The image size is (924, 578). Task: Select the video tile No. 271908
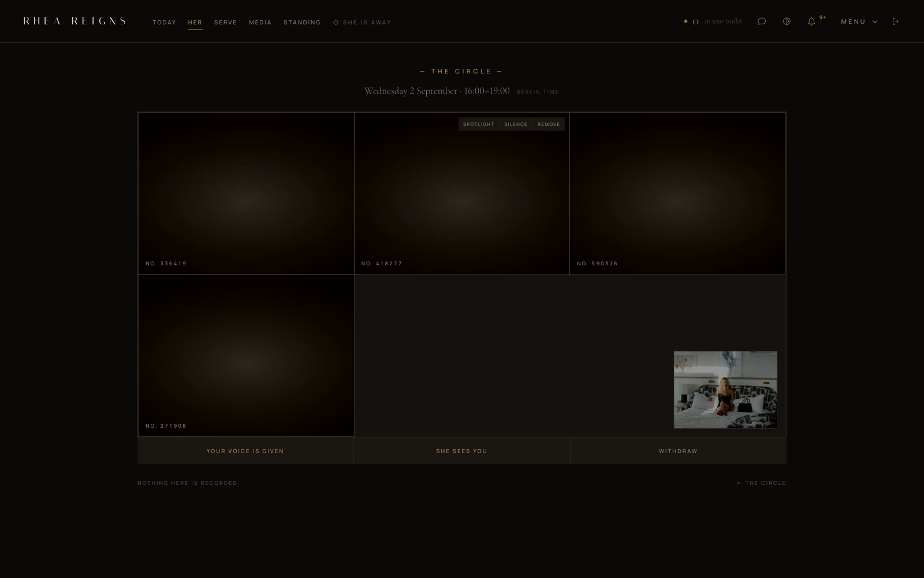(246, 355)
